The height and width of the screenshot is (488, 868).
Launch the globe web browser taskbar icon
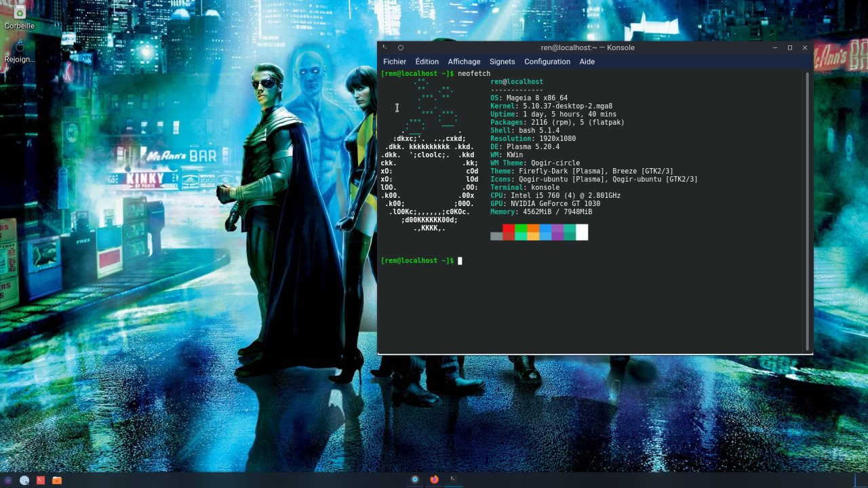(24, 480)
